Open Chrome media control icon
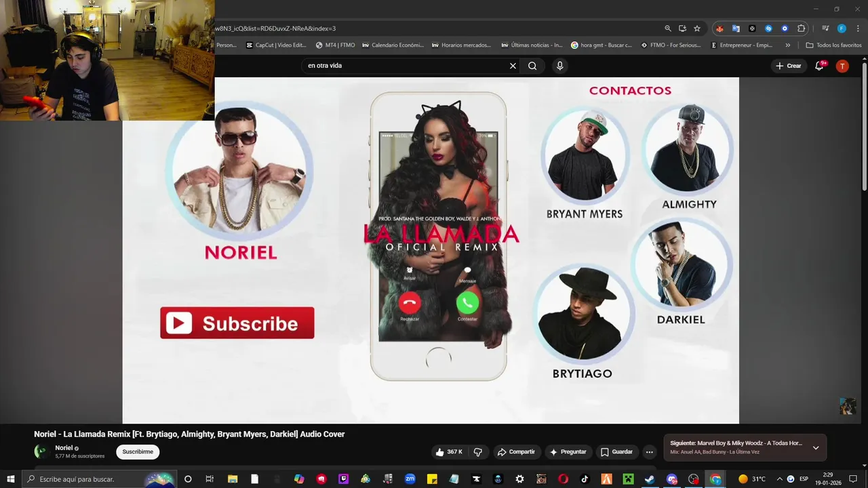This screenshot has height=488, width=868. click(825, 28)
